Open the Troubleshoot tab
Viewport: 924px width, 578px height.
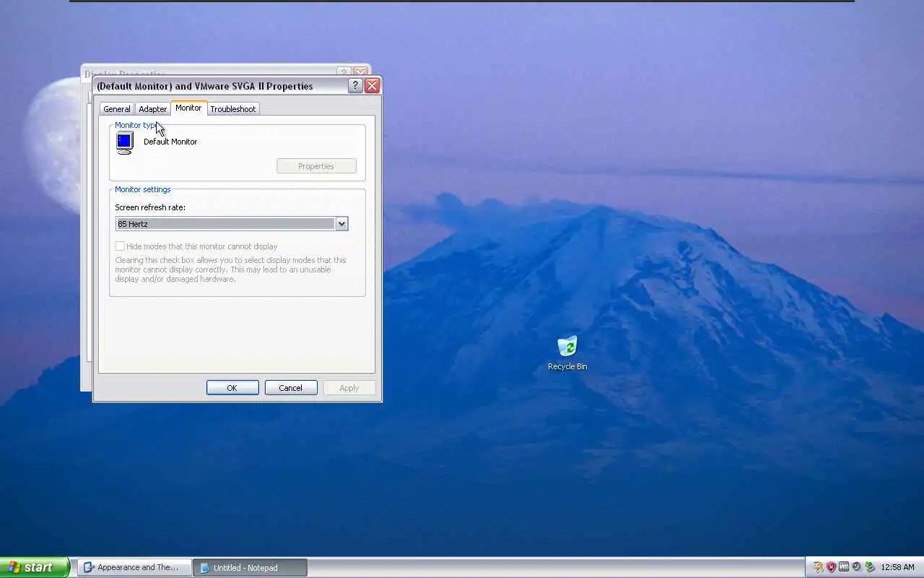233,109
